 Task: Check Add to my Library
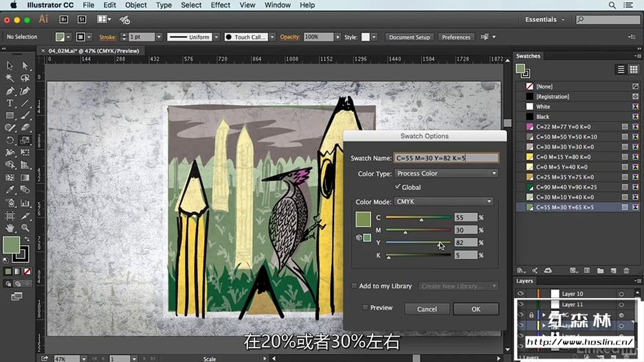pyautogui.click(x=354, y=286)
